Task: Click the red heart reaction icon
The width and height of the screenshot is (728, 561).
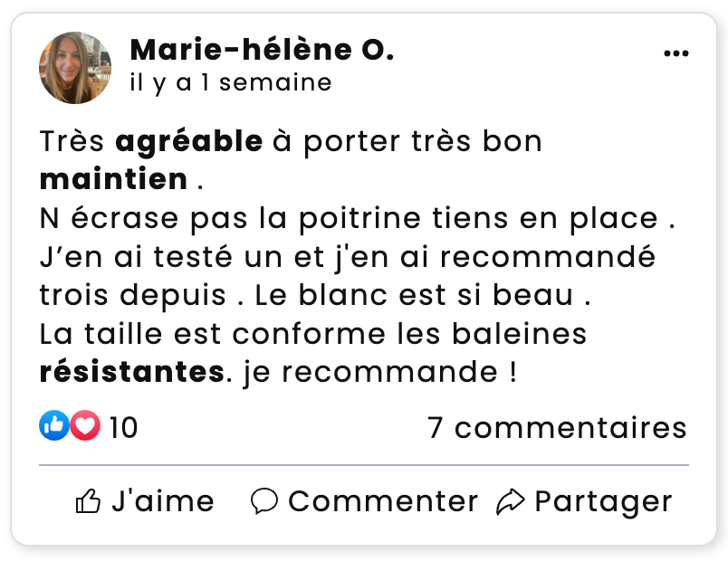Action: tap(84, 426)
